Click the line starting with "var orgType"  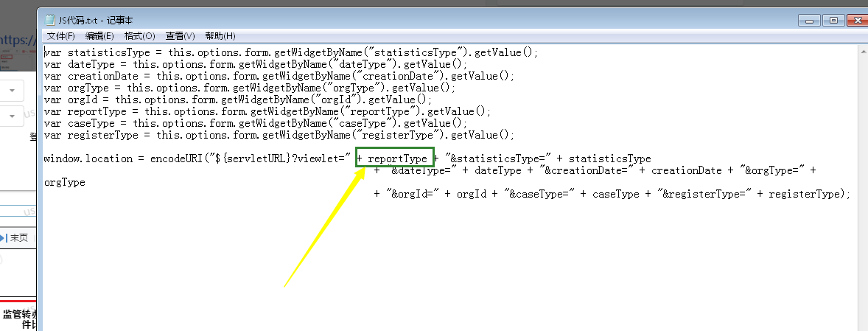click(250, 88)
